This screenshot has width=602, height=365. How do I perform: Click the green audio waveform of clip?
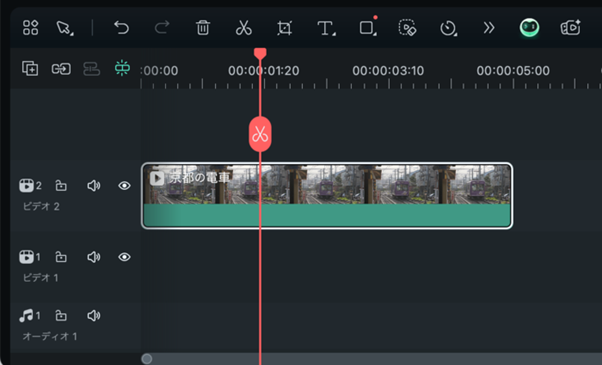[327, 215]
